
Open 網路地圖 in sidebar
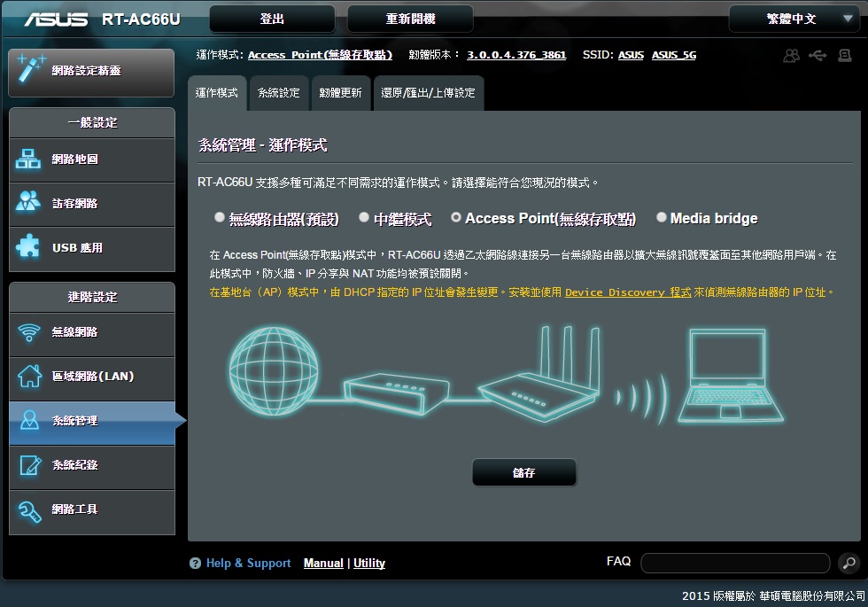(92, 160)
